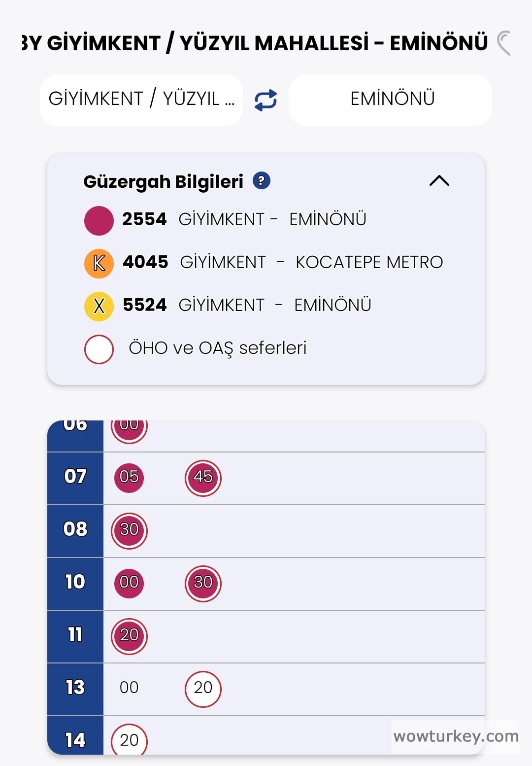532x766 pixels.
Task: Toggle the 13:20 white departure circle
Action: point(203,687)
